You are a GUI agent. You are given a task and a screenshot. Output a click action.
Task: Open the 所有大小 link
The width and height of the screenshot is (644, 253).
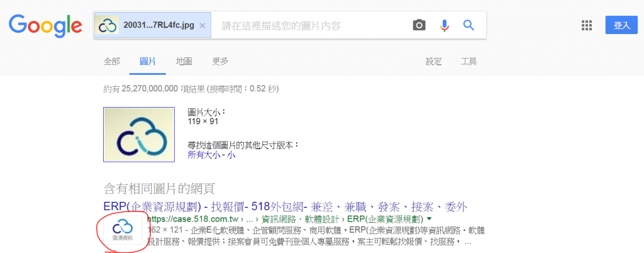pyautogui.click(x=204, y=155)
